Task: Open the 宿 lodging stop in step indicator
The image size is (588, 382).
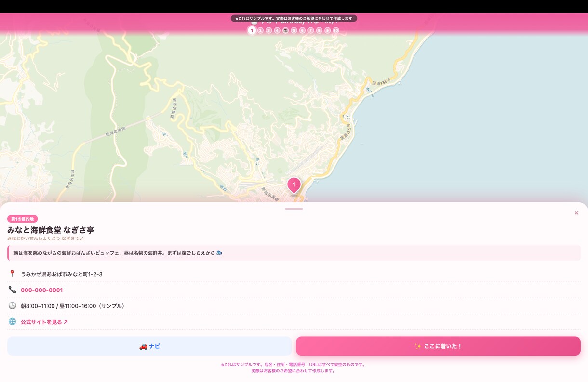Action: tap(294, 30)
